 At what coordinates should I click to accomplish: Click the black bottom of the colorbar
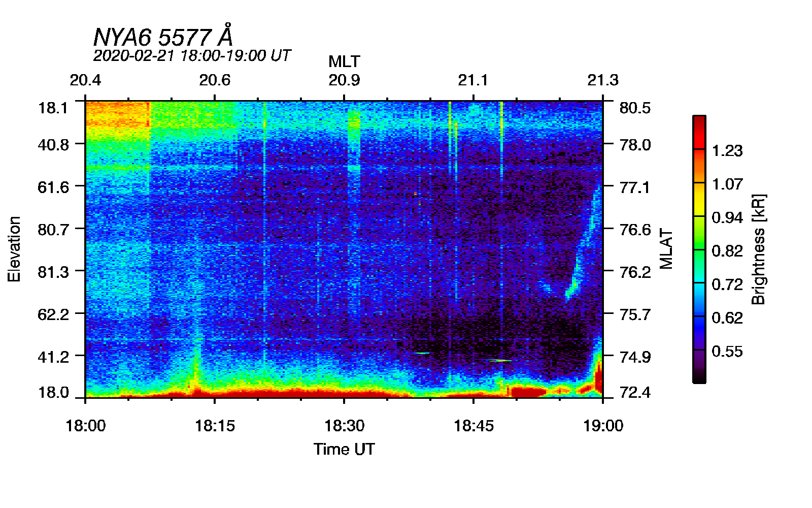pyautogui.click(x=699, y=377)
